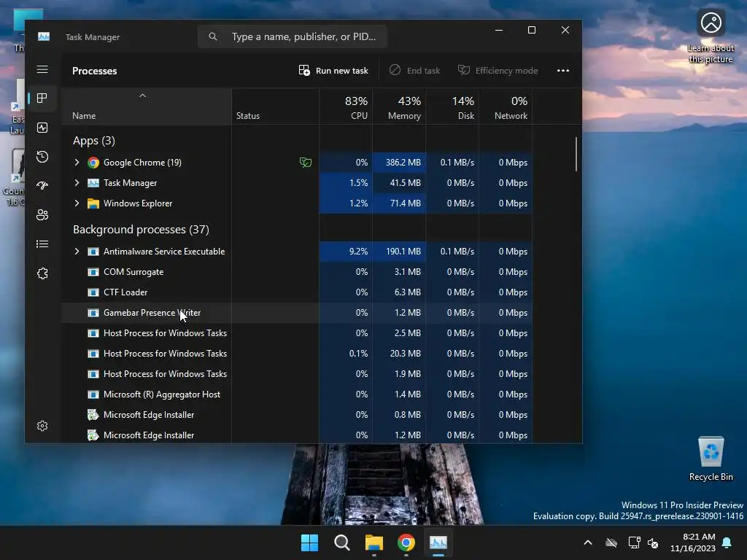
Task: Select the Gamebar Presence Writer row
Action: coord(297,313)
